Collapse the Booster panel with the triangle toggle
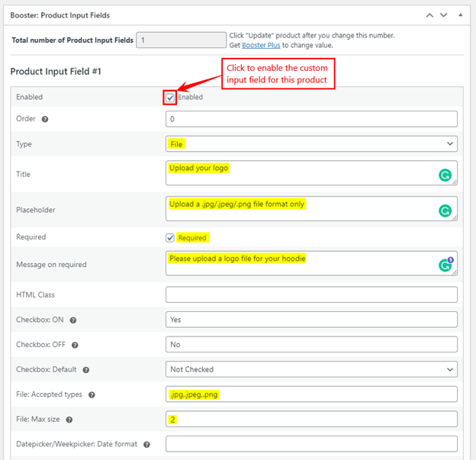Screen dimensions: 476x460 pyautogui.click(x=461, y=15)
